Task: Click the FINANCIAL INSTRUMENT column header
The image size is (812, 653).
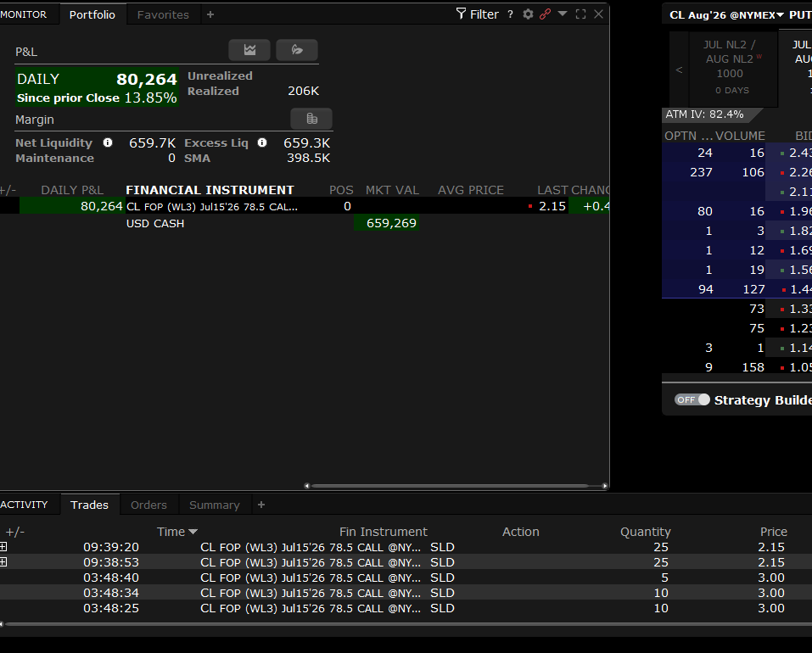Action: click(210, 190)
